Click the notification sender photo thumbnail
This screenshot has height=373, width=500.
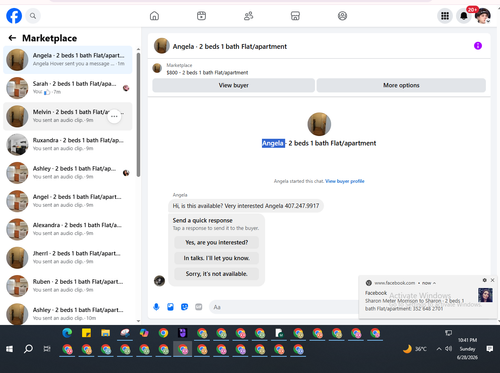click(485, 295)
